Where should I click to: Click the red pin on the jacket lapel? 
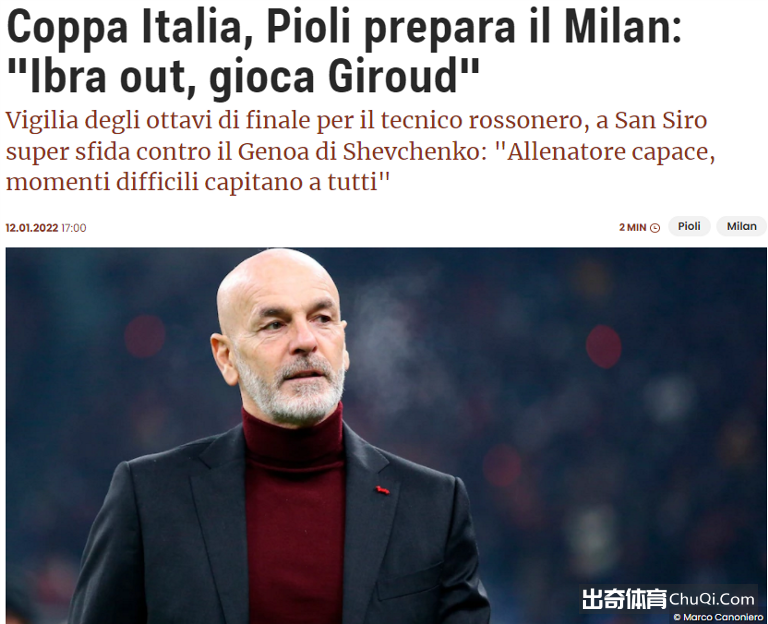[x=383, y=489]
